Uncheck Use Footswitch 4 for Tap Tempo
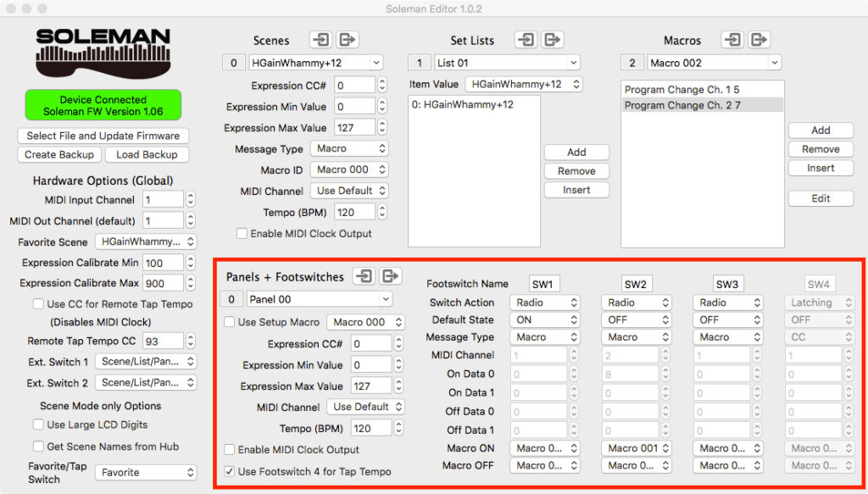This screenshot has width=868, height=494. click(x=229, y=471)
